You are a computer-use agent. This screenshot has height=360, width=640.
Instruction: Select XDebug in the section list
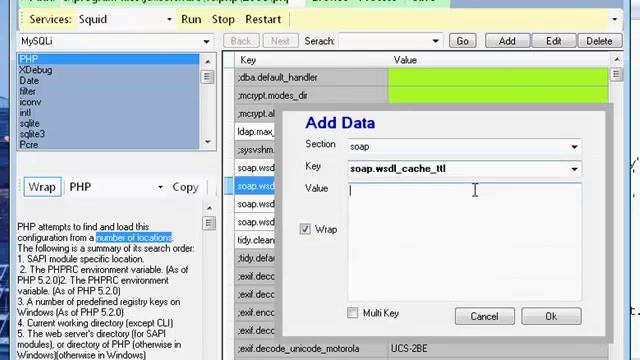point(108,70)
